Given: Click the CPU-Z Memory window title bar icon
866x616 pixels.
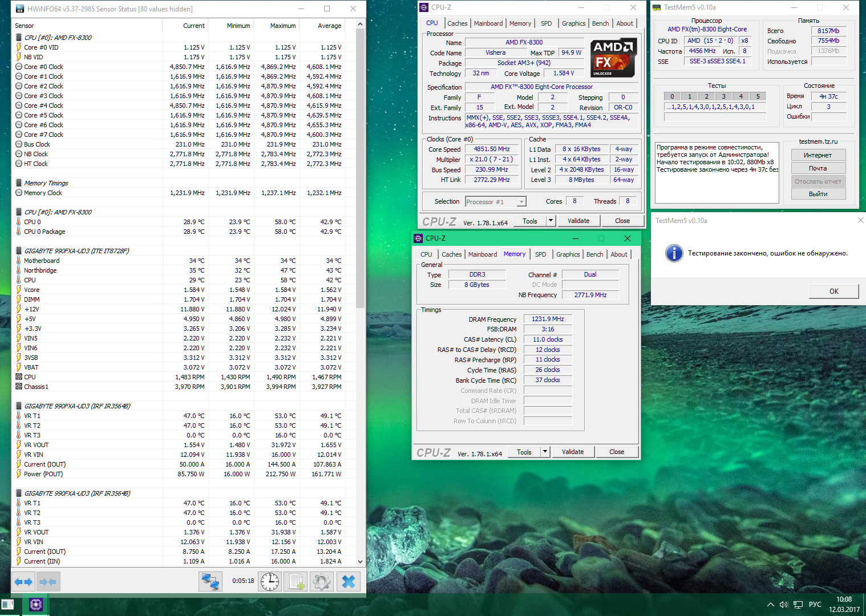Looking at the screenshot, I should pos(418,238).
